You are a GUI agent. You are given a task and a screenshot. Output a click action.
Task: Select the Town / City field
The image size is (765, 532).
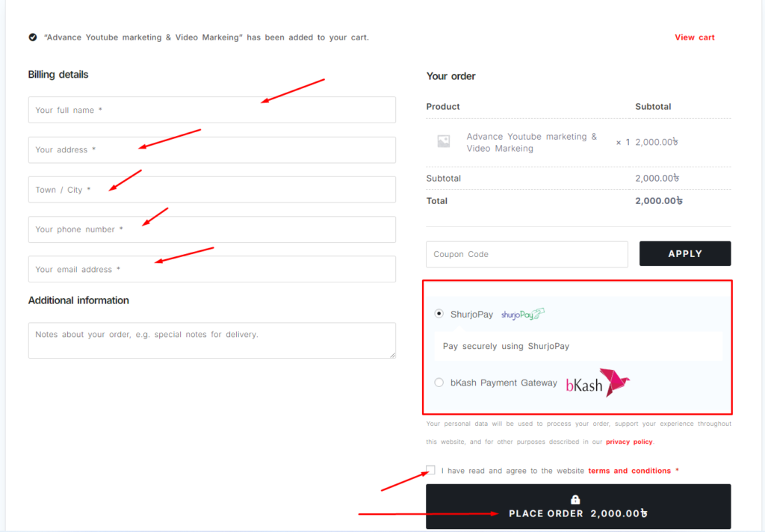click(x=211, y=190)
